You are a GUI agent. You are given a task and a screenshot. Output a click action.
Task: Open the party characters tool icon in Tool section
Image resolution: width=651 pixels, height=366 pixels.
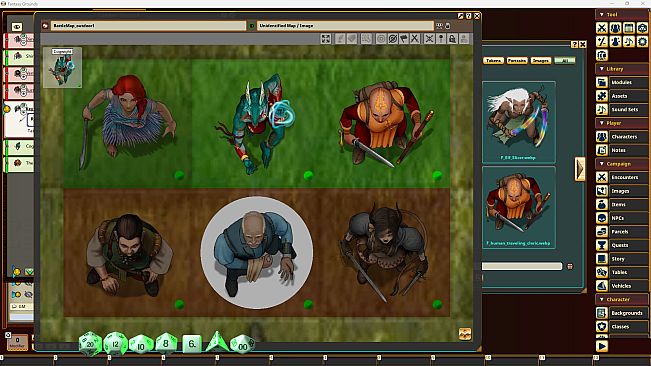[615, 28]
